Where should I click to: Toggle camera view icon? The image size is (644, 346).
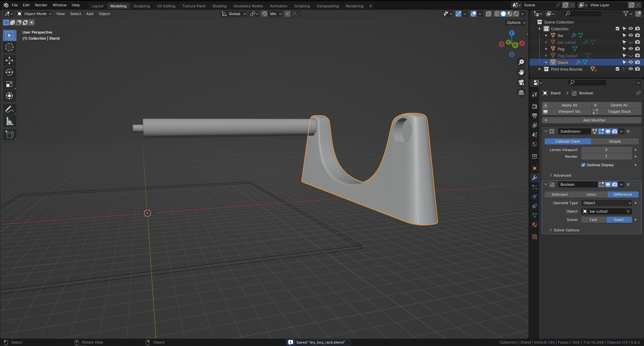521,82
